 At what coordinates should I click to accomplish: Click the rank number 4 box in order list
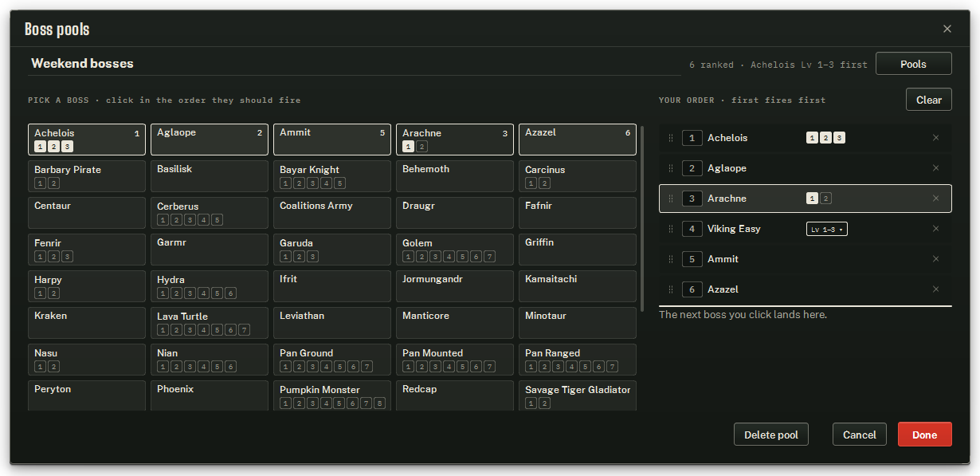point(692,229)
